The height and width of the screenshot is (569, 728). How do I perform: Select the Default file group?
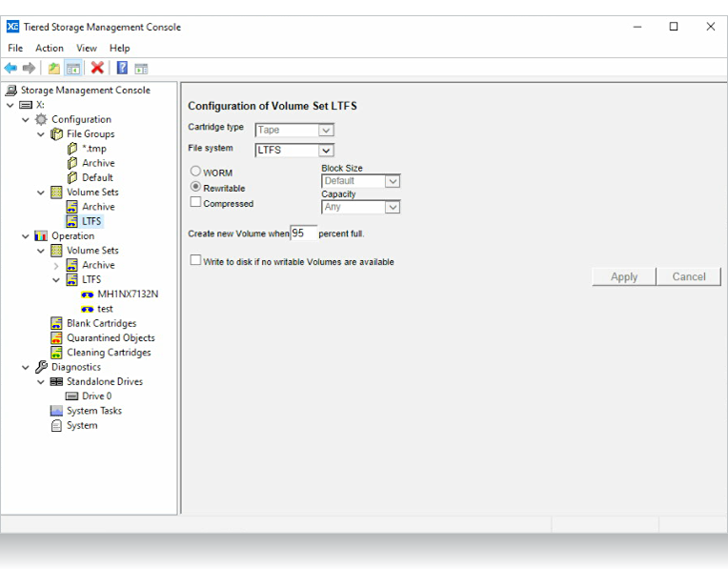pyautogui.click(x=97, y=177)
